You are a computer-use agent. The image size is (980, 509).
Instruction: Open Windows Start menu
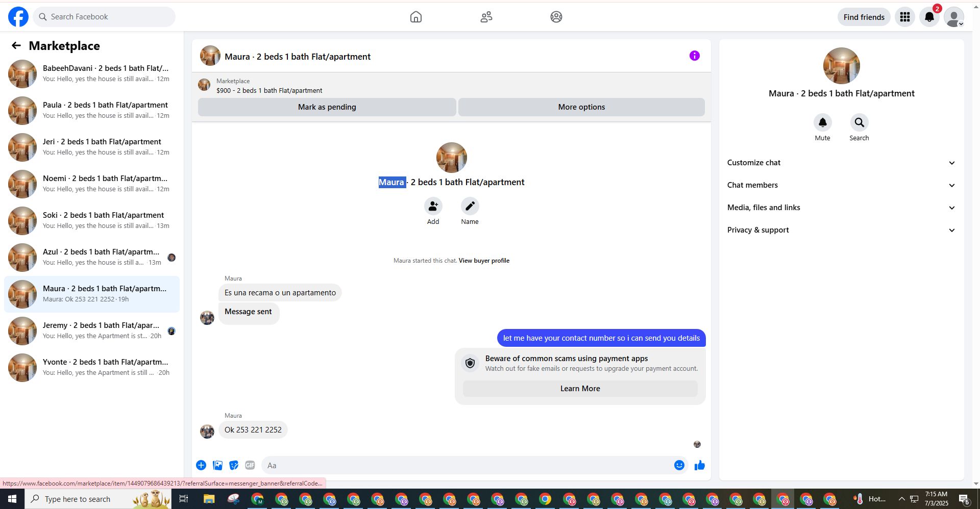click(12, 499)
